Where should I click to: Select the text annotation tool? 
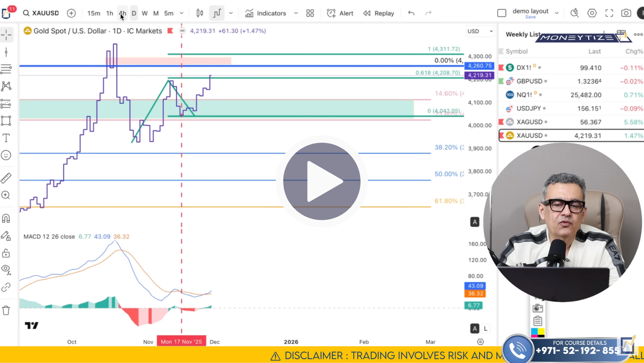pyautogui.click(x=6, y=138)
